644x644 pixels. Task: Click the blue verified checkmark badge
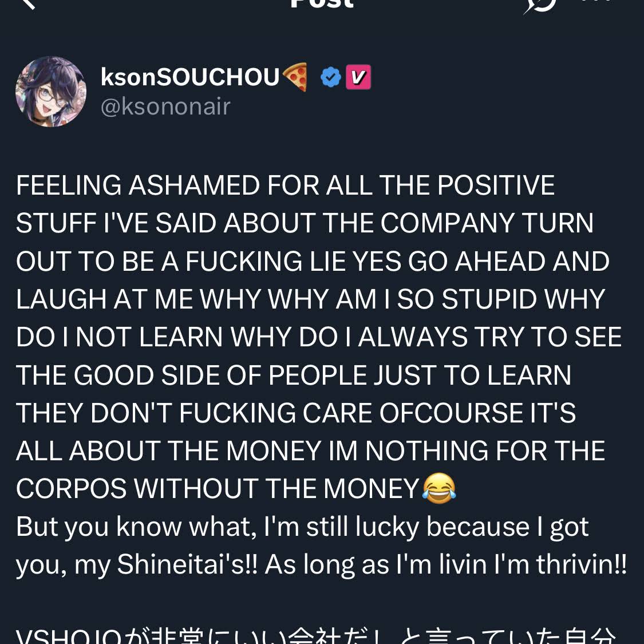tap(331, 77)
